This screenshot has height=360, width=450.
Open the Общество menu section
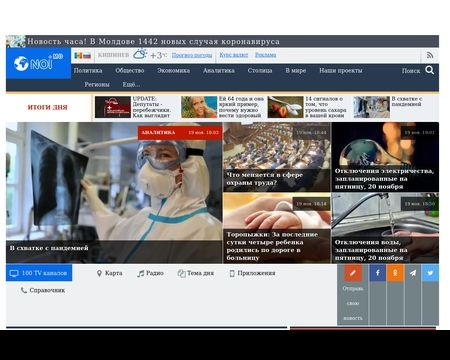pos(130,70)
